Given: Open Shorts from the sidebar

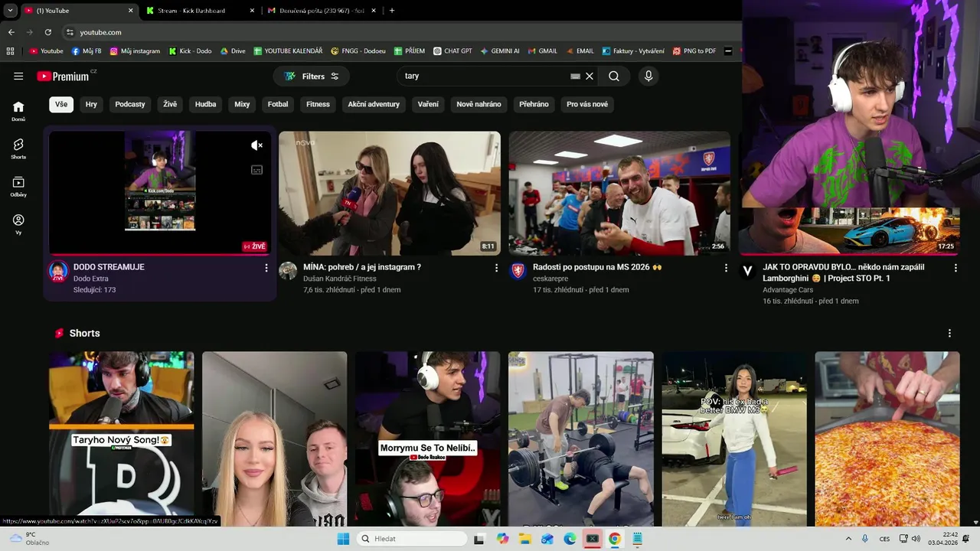Looking at the screenshot, I should tap(18, 148).
